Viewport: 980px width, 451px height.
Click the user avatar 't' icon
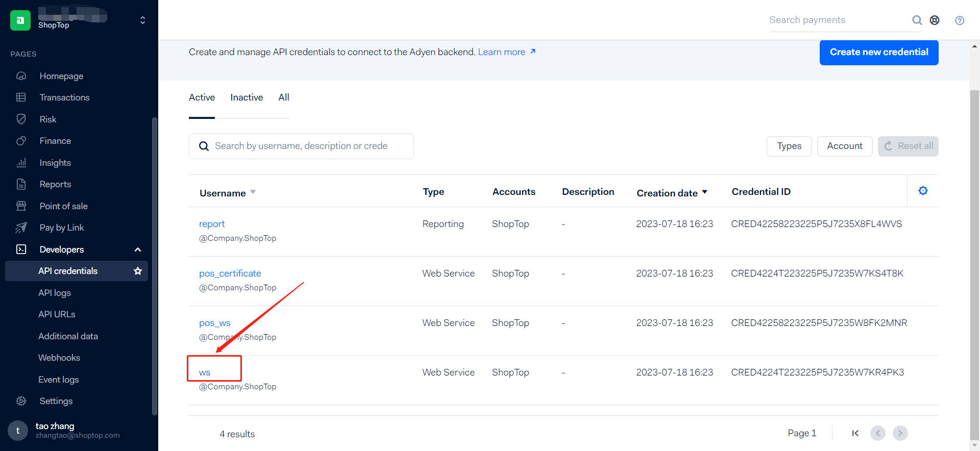pyautogui.click(x=18, y=431)
